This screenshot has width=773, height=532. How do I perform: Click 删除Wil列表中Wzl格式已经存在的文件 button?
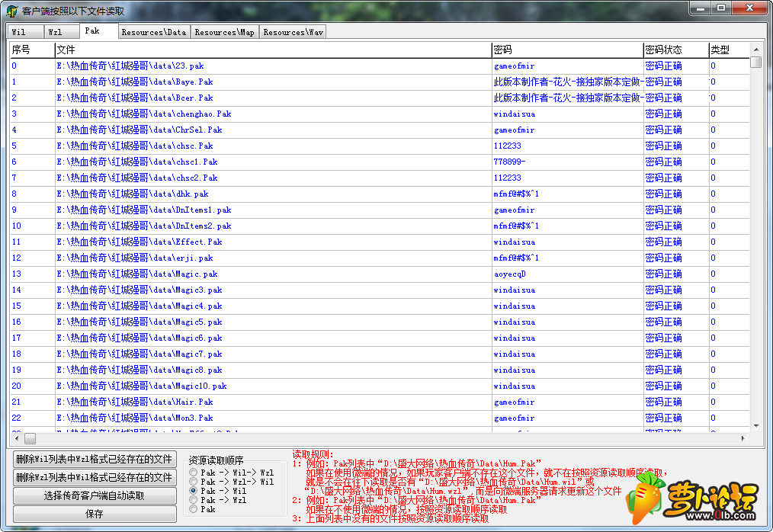95,459
